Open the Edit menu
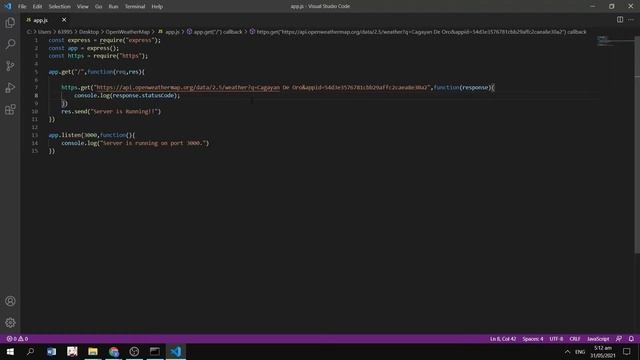Image resolution: width=640 pixels, height=360 pixels. [37, 7]
